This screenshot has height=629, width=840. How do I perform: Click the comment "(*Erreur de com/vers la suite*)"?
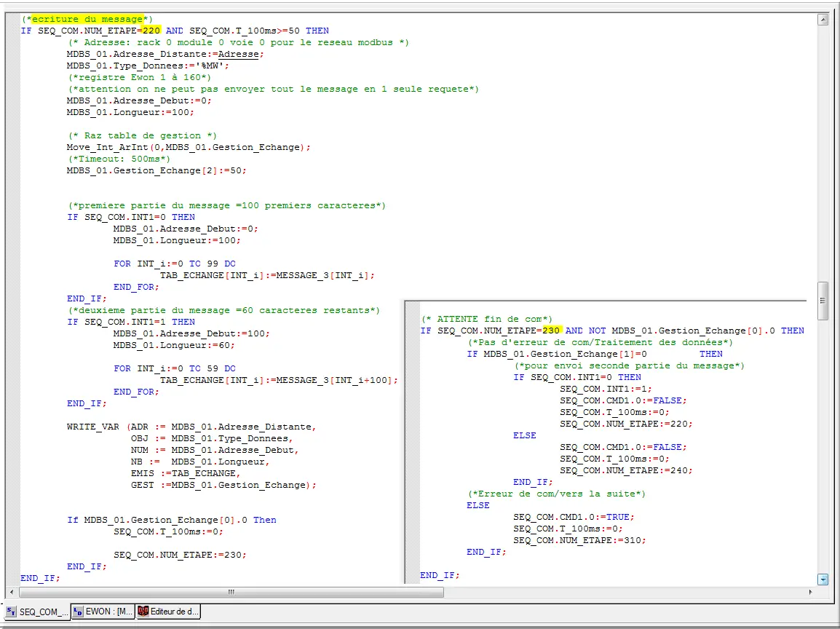[x=557, y=494]
